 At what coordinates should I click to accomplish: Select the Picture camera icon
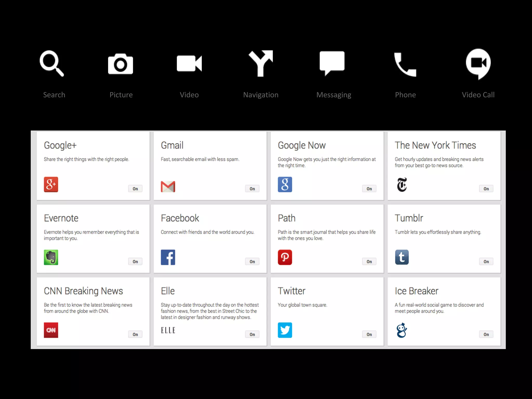click(x=120, y=64)
